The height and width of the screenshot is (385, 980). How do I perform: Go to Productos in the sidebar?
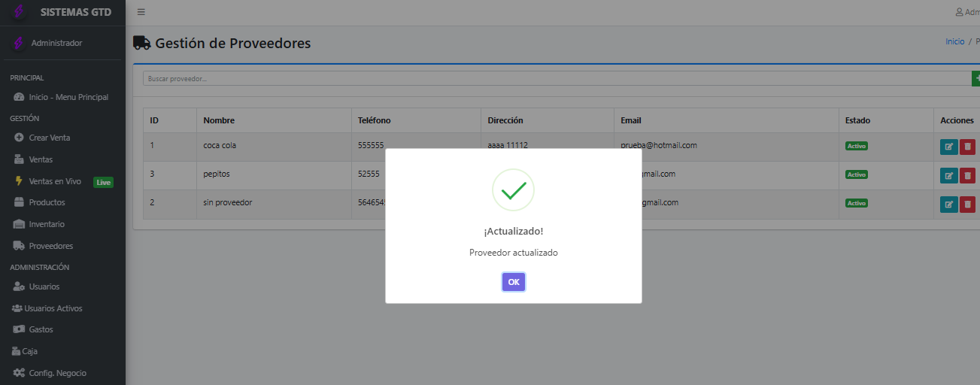[47, 202]
